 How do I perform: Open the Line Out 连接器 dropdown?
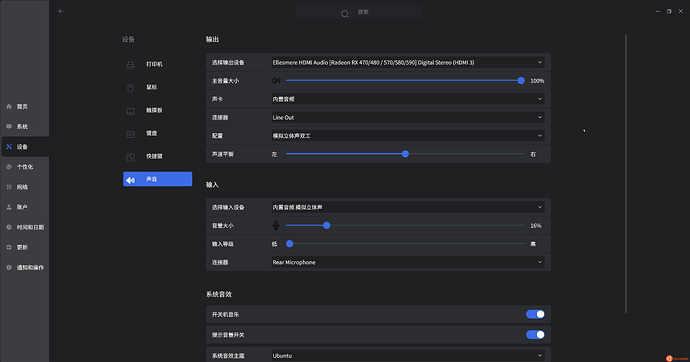(x=407, y=117)
